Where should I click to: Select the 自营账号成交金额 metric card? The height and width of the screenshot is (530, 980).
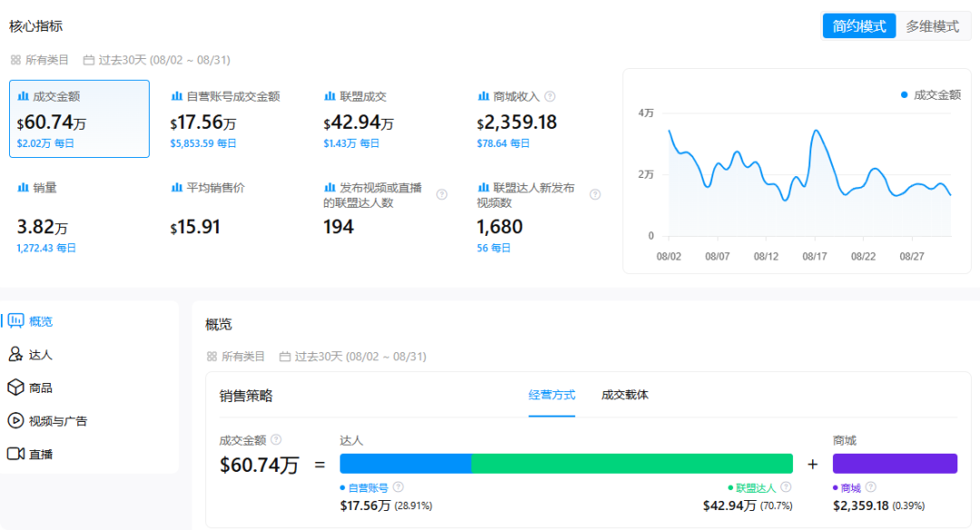(233, 119)
